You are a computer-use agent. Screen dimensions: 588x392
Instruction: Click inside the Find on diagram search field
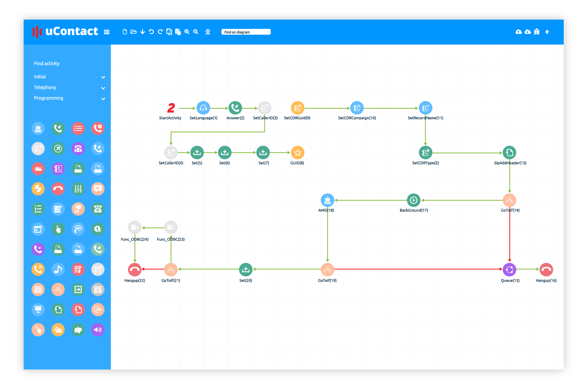[x=246, y=32]
